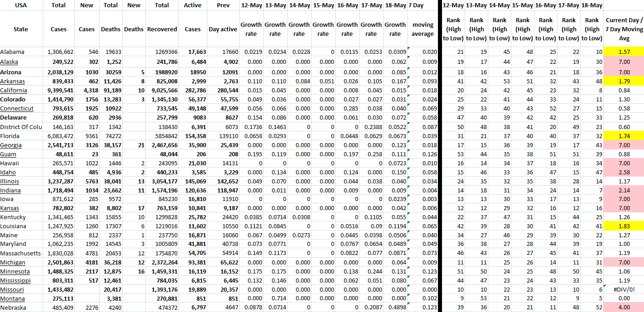Open the California link
The image size is (644, 312).
pyautogui.click(x=14, y=90)
